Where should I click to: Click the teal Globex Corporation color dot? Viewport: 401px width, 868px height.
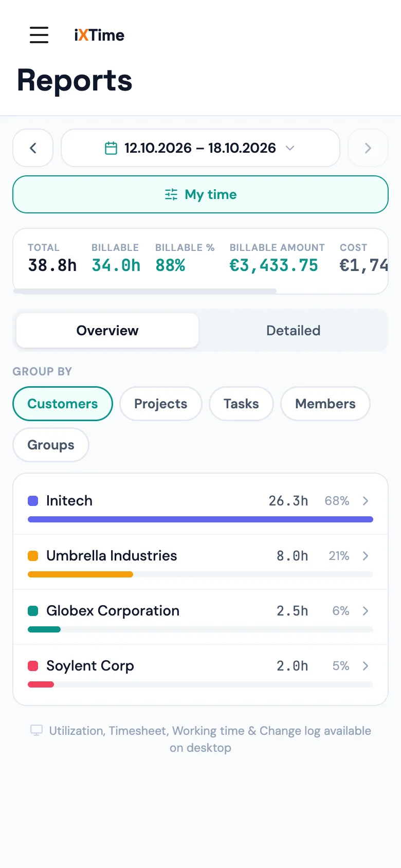pyautogui.click(x=33, y=611)
